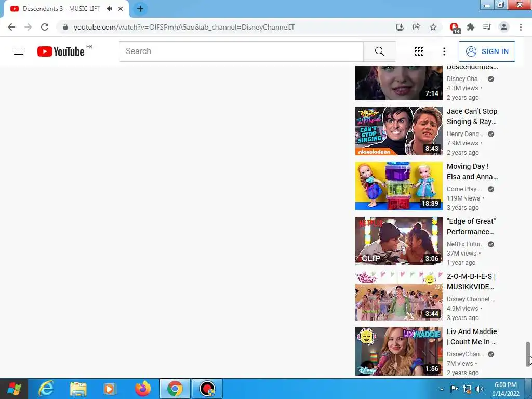The height and width of the screenshot is (399, 532).
Task: Open the DisneyChan... channel under Liv And Maddie
Action: click(465, 354)
